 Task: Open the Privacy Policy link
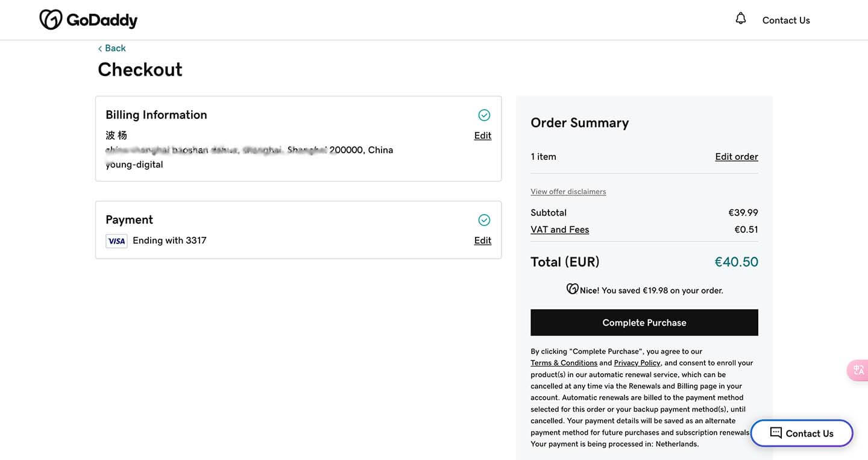click(x=637, y=363)
